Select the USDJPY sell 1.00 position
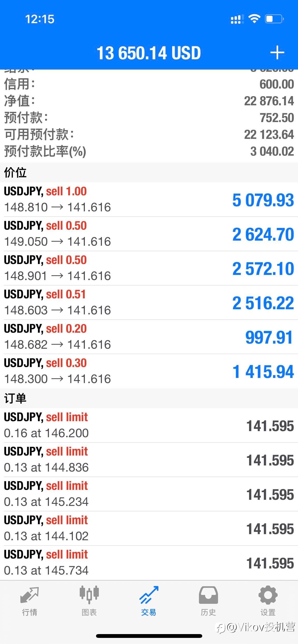 (149, 199)
